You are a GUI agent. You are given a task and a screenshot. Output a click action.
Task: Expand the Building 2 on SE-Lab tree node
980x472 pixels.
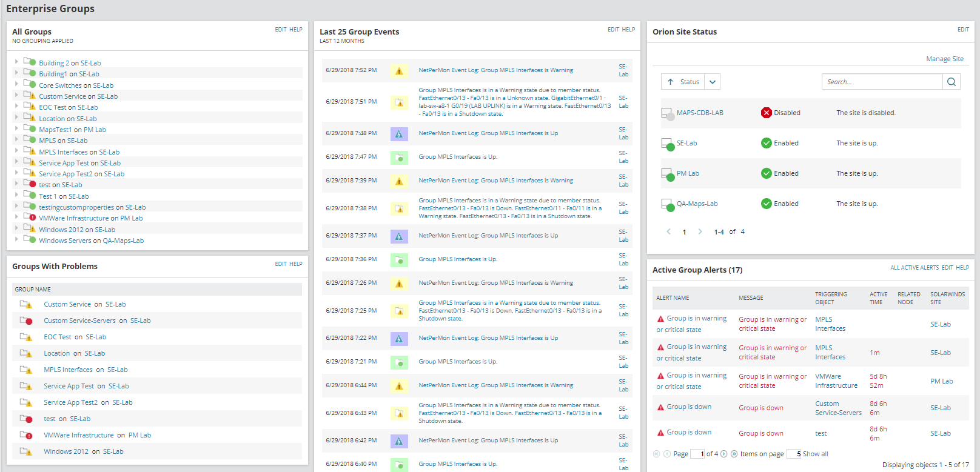(16, 61)
